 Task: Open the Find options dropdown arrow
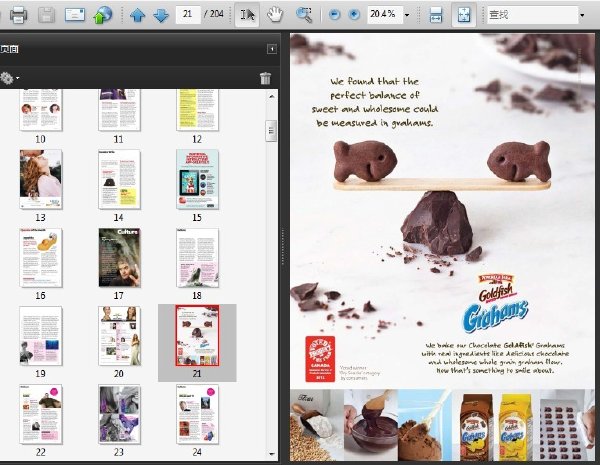[x=582, y=15]
